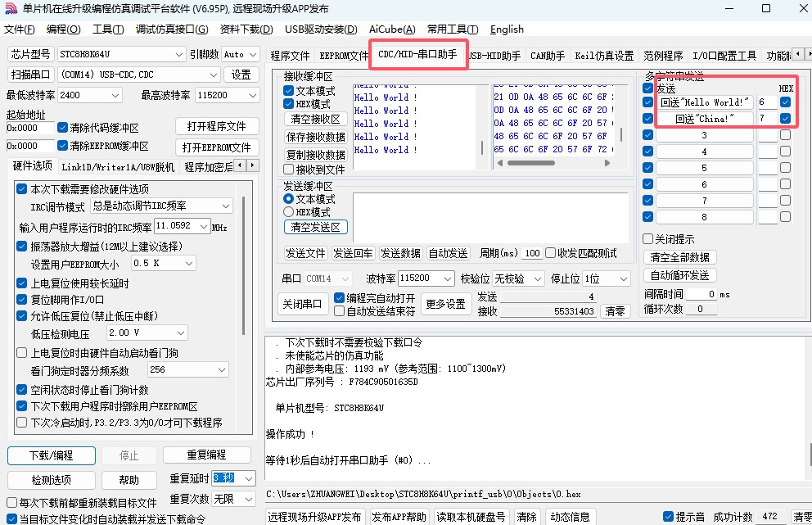The width and height of the screenshot is (812, 525).
Task: Toggle 振荡器放大增益 checkbox
Action: (x=22, y=247)
